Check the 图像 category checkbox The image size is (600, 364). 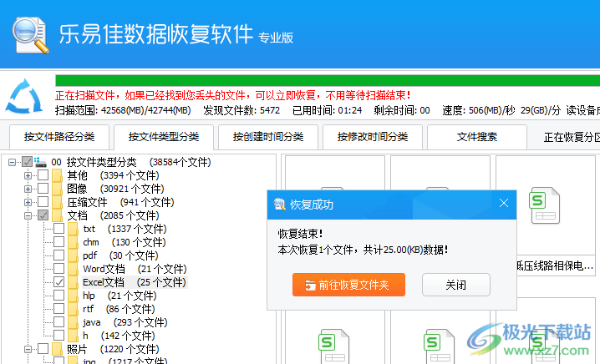pos(43,189)
